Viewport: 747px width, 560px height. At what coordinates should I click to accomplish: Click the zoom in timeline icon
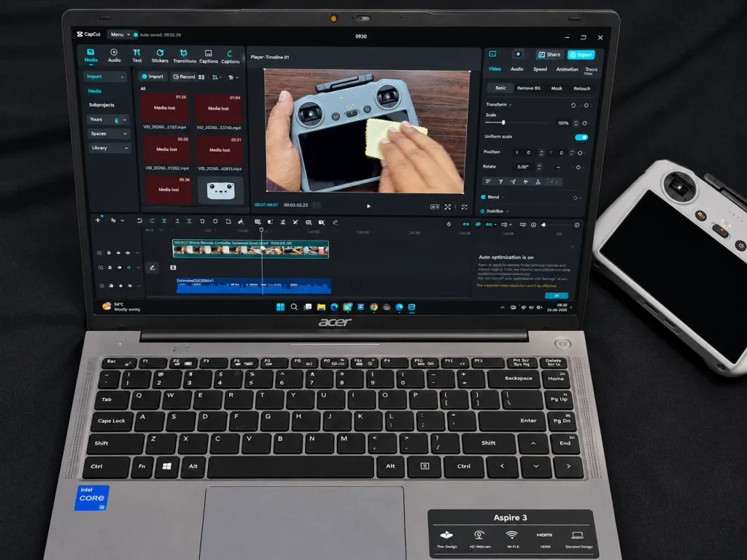point(577,225)
